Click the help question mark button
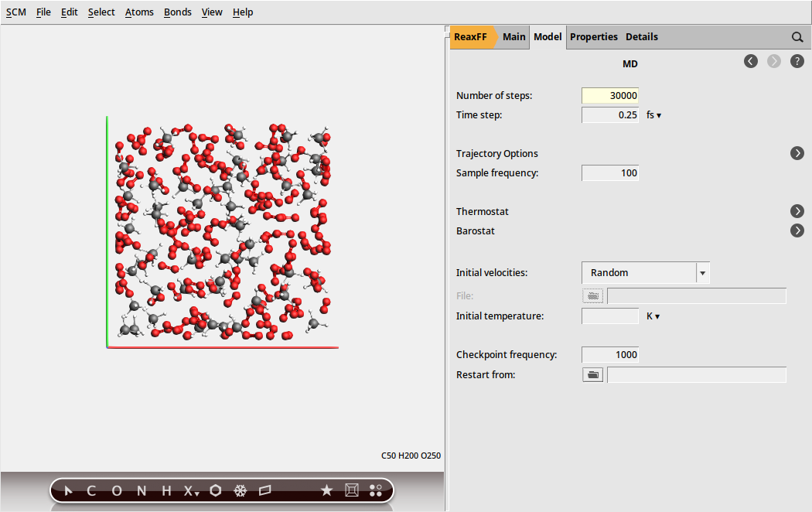 pyautogui.click(x=797, y=60)
